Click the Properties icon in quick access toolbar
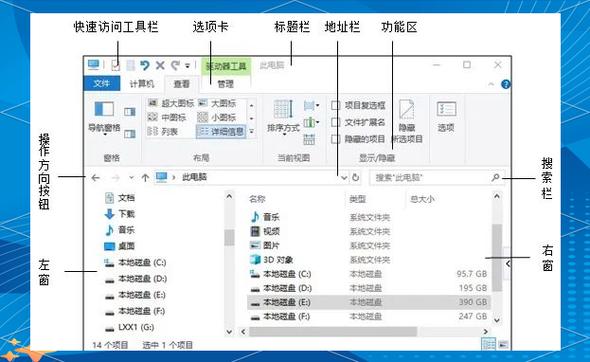Viewport: 590px width, 362px height. point(116,65)
